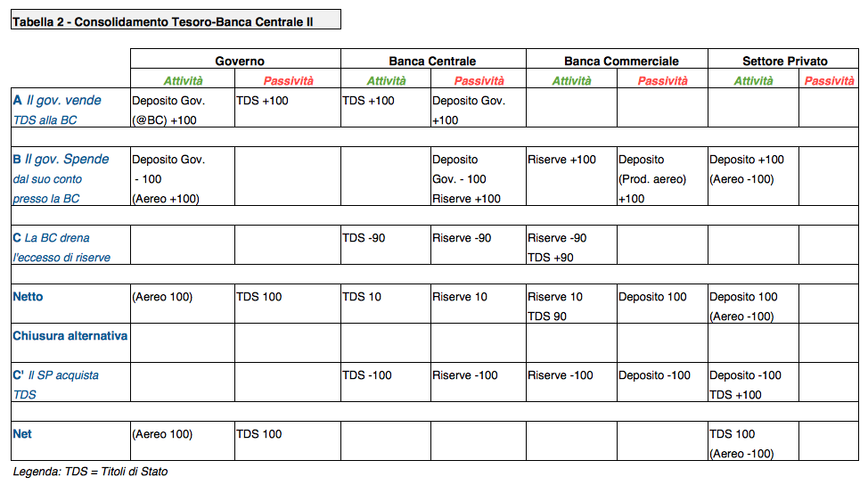The width and height of the screenshot is (868, 485).
Task: Click the 'Deposito Gov. (@BC) +100' cell
Action: [168, 111]
